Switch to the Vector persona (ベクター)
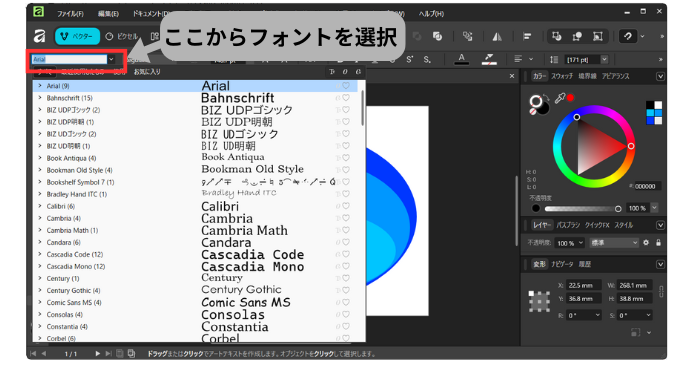Viewport: 698px width, 365px height. click(77, 36)
